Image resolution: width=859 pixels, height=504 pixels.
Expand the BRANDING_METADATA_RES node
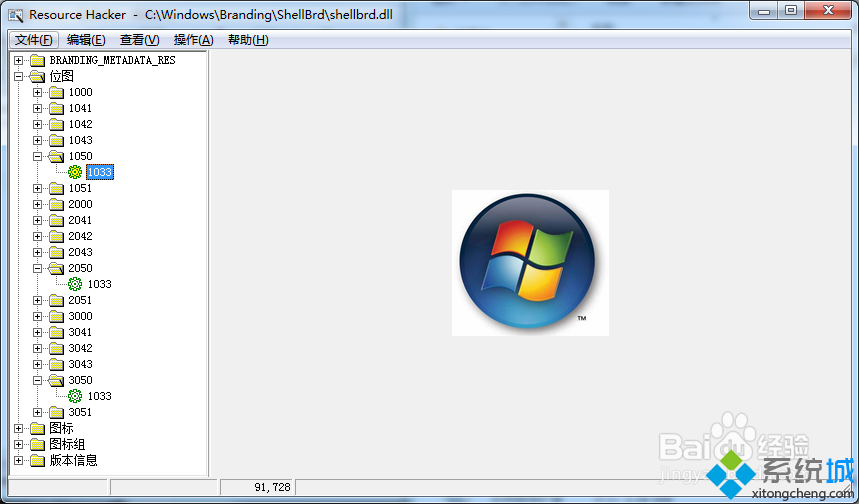19,60
